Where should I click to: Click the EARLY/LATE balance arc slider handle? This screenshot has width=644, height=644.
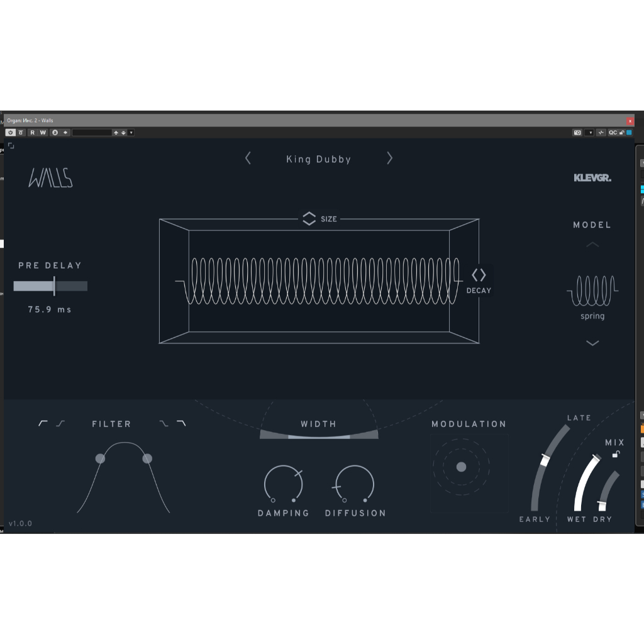(545, 460)
